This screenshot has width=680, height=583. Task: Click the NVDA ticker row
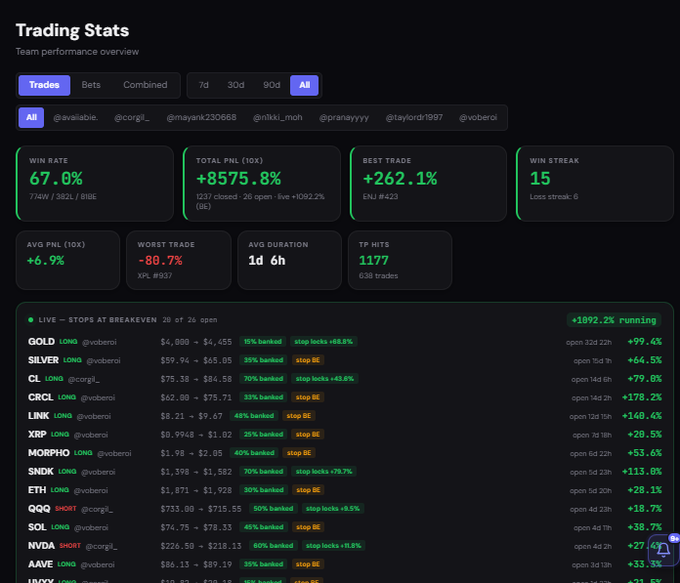[345, 546]
